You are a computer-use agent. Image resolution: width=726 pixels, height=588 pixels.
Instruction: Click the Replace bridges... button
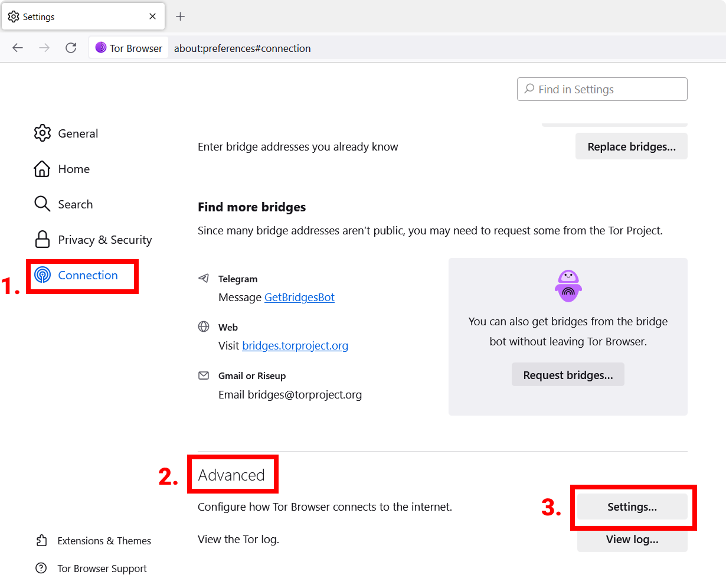pyautogui.click(x=632, y=146)
